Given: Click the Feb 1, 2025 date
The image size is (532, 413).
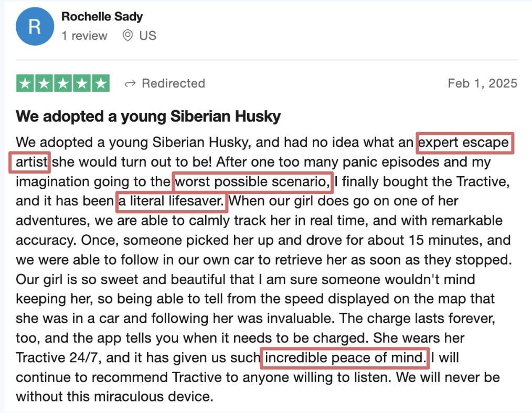Looking at the screenshot, I should pyautogui.click(x=483, y=83).
